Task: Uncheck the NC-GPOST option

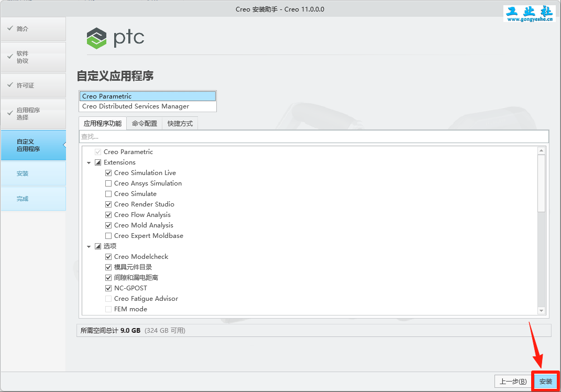Action: pyautogui.click(x=108, y=288)
